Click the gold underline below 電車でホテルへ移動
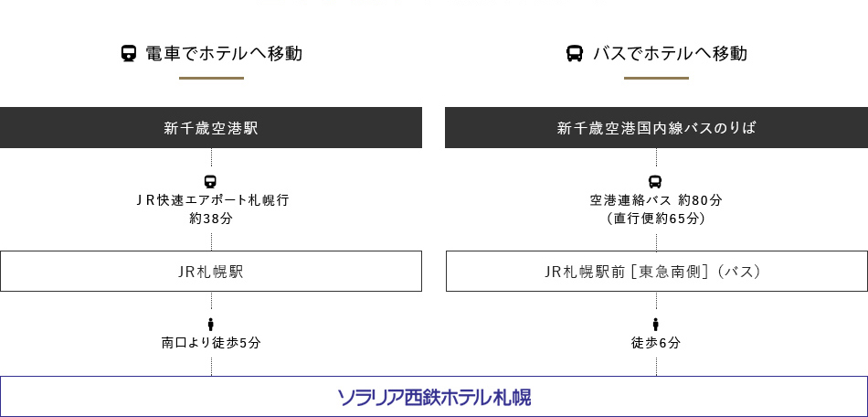868x417 pixels. point(211,78)
